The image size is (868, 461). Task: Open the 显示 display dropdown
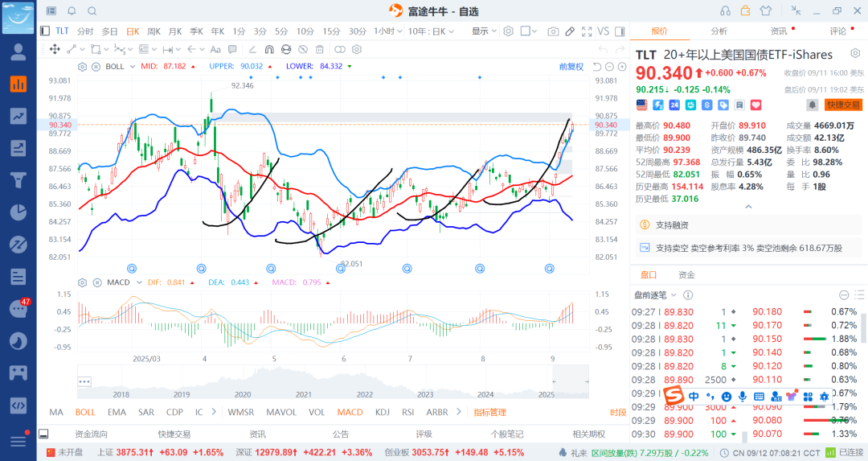pyautogui.click(x=484, y=31)
